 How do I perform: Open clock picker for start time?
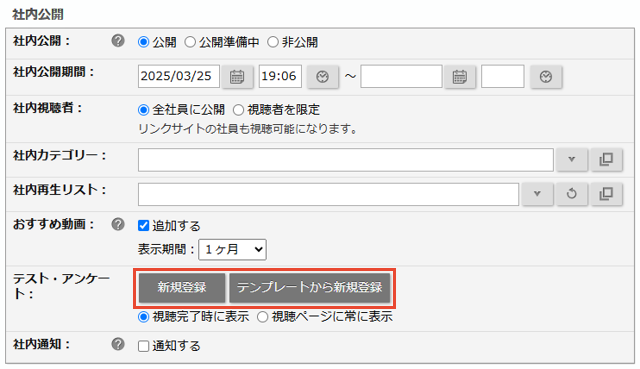click(322, 76)
